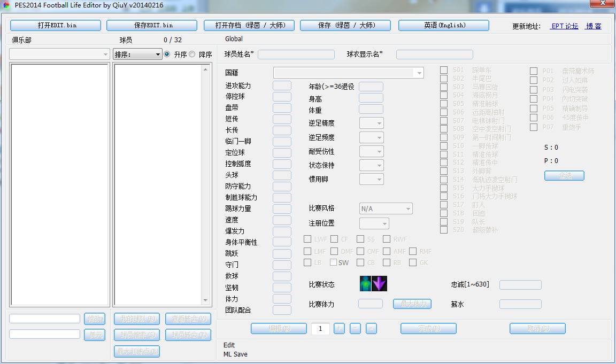Image resolution: width=616 pixels, height=364 pixels.
Task: Click the 编辑(E) edit button
Action: (279, 328)
